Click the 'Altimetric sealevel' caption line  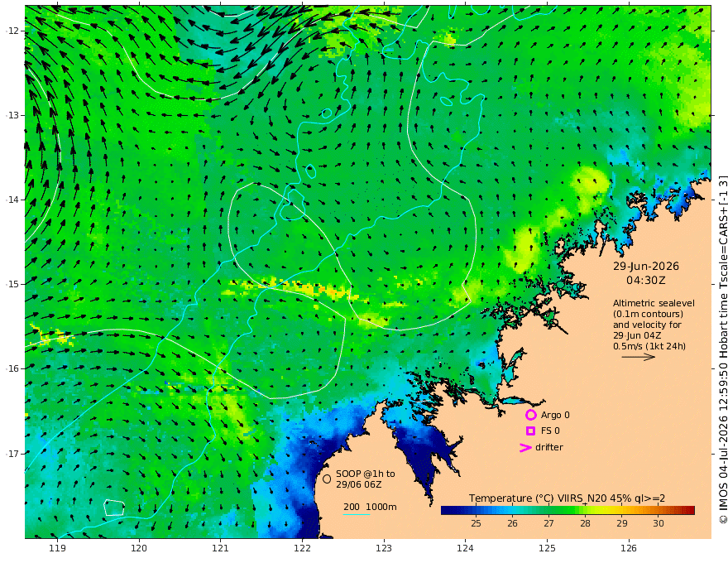(x=654, y=303)
